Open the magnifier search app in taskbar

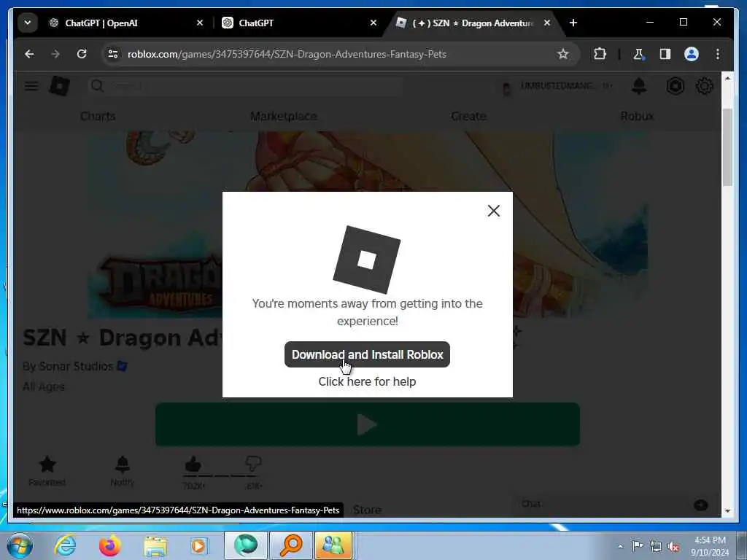(290, 545)
